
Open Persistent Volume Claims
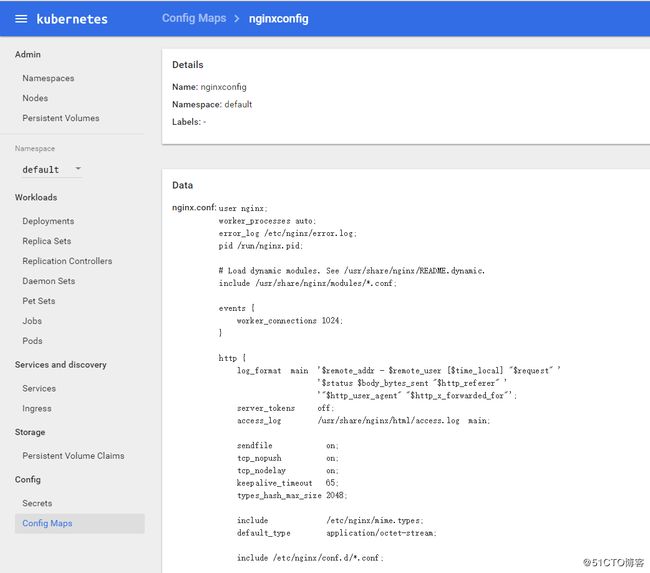(73, 456)
